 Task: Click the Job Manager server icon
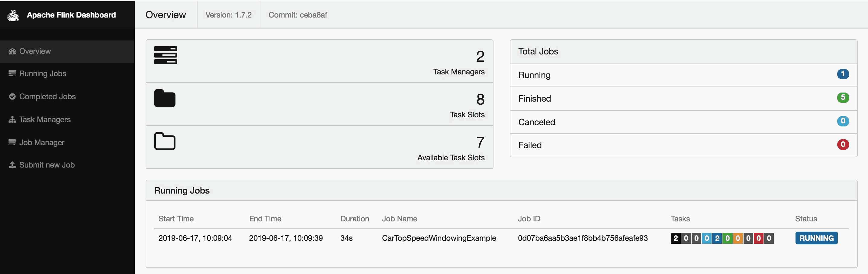pos(12,142)
